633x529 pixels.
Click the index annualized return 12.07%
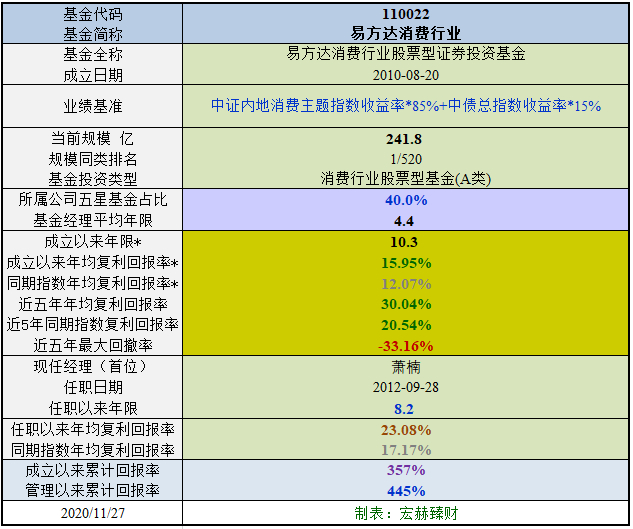click(x=406, y=284)
